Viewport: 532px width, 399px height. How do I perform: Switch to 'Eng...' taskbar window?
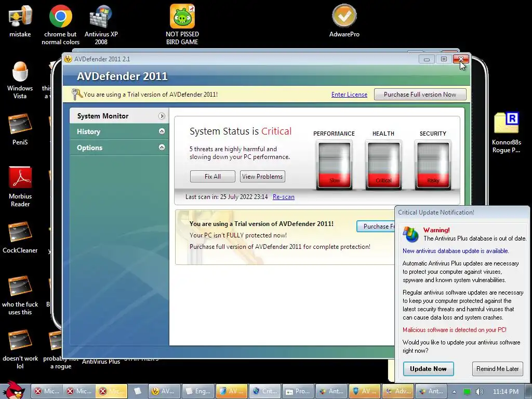coord(198,391)
